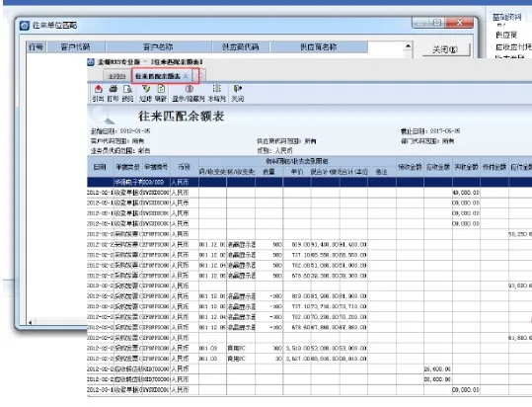The width and height of the screenshot is (532, 407).
Task: Click the left scroll arrow at the dialog bottom
Action: [31, 322]
